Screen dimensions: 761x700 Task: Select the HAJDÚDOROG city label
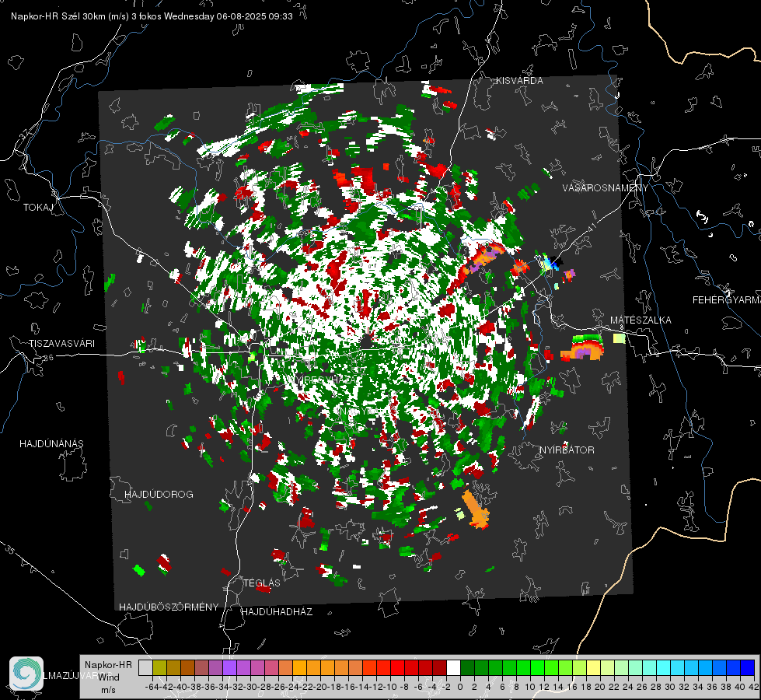click(x=159, y=495)
